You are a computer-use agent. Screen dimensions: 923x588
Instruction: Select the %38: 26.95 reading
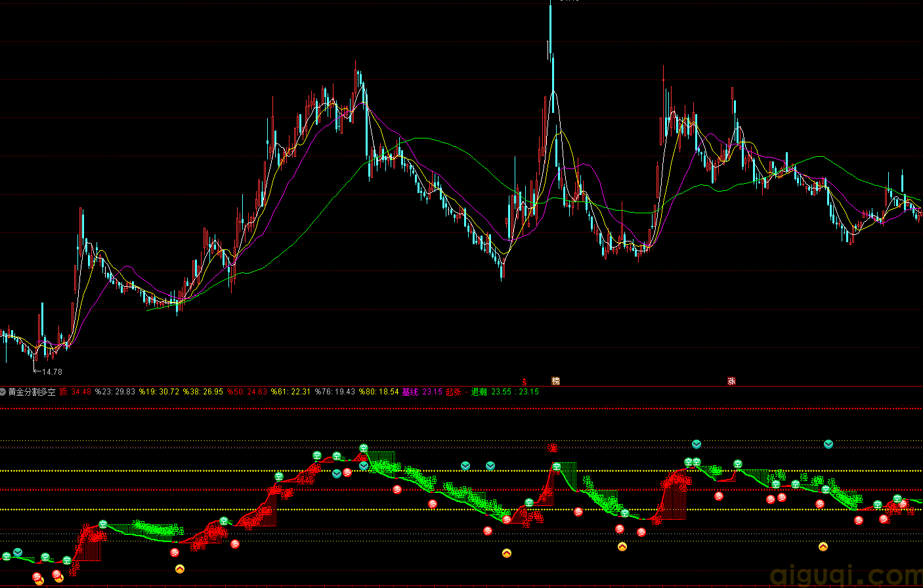click(x=203, y=392)
